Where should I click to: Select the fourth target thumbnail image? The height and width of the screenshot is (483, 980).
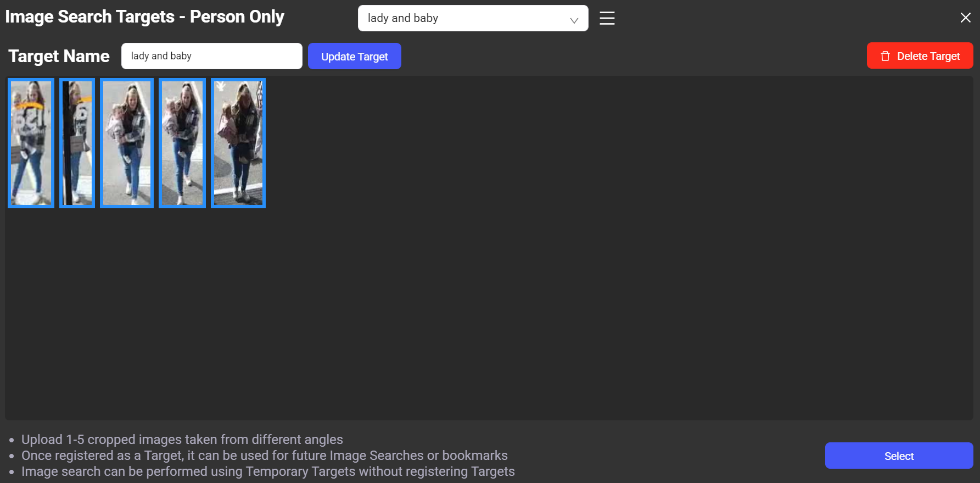pyautogui.click(x=182, y=143)
